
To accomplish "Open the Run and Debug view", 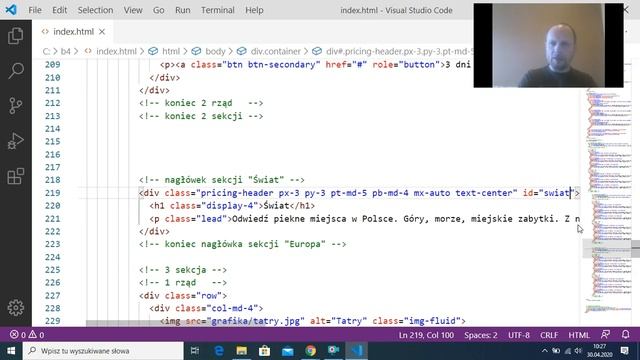I will tap(16, 141).
